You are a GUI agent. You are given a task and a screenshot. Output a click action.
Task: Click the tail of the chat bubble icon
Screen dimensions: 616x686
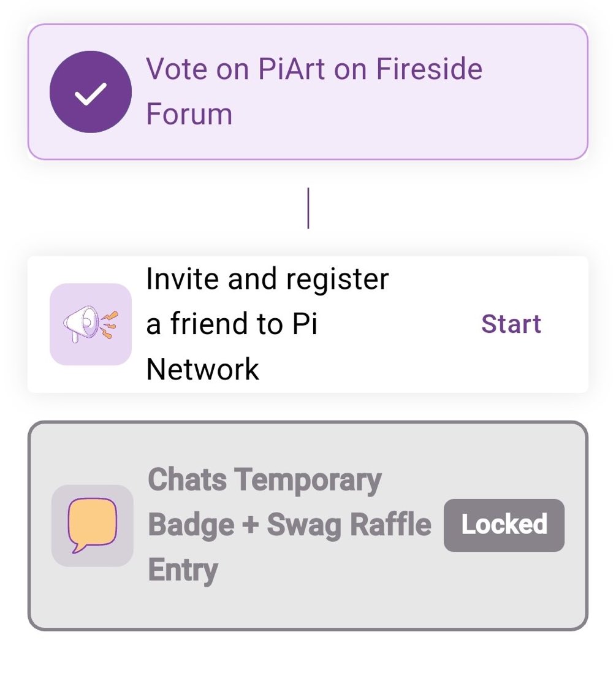click(78, 547)
